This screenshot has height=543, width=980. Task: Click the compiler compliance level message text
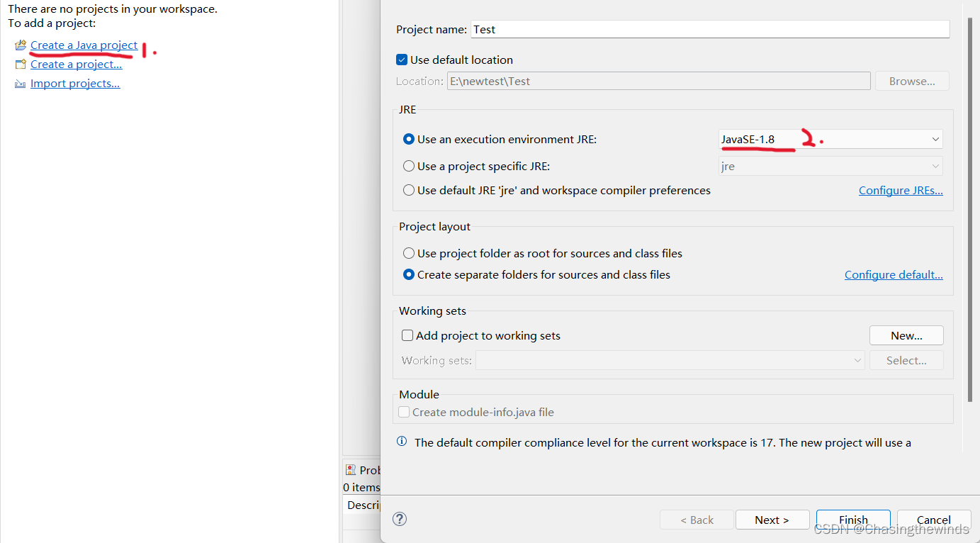[663, 443]
